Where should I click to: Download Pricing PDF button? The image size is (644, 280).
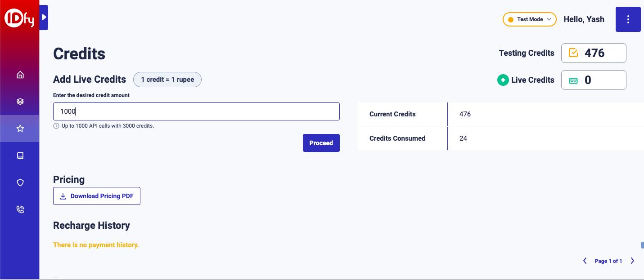click(x=97, y=196)
